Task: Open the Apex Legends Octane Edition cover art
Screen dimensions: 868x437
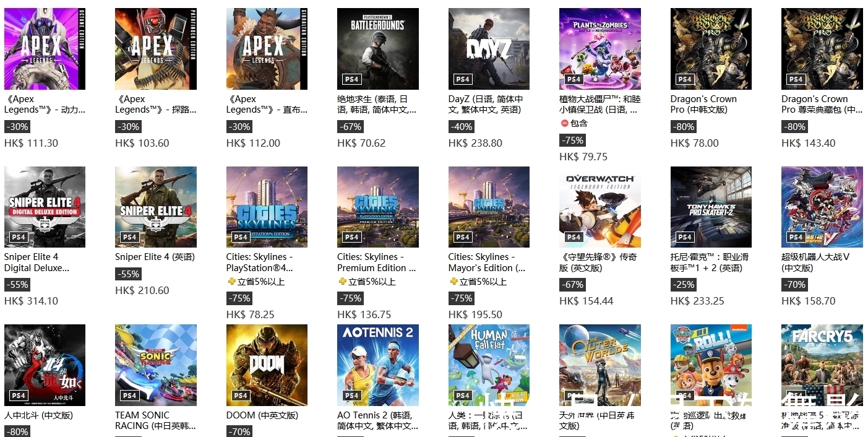Action: (x=45, y=48)
